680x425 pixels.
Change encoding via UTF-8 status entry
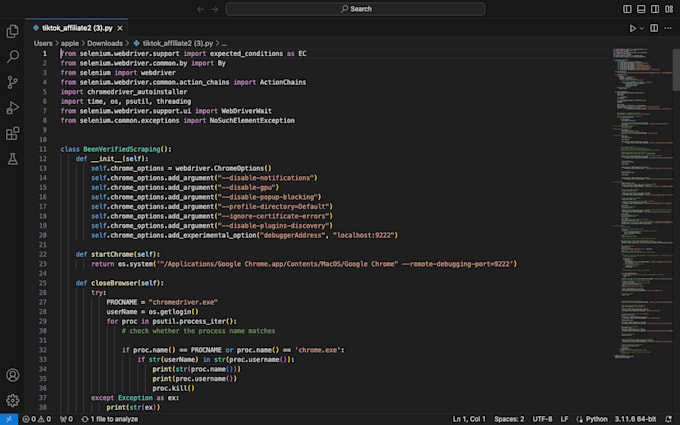tap(542, 419)
